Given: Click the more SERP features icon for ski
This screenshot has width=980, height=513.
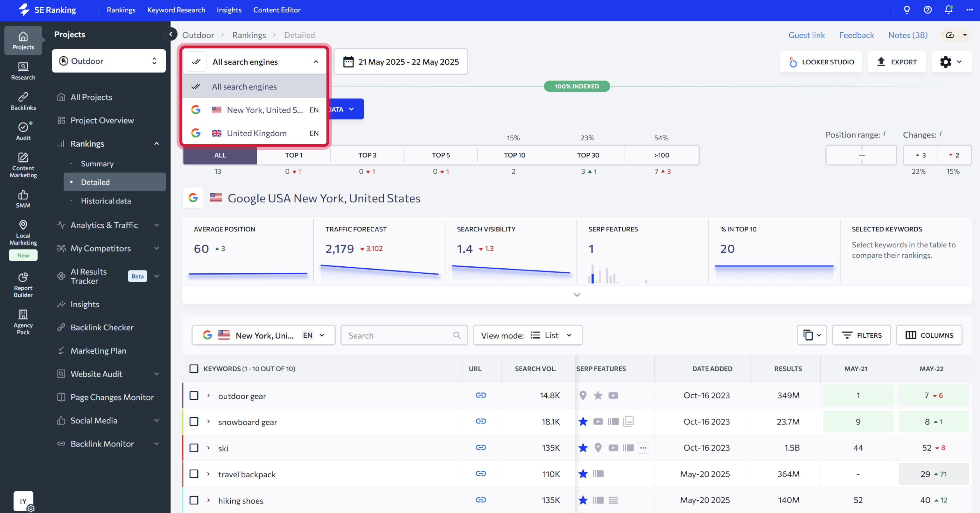Looking at the screenshot, I should (643, 448).
